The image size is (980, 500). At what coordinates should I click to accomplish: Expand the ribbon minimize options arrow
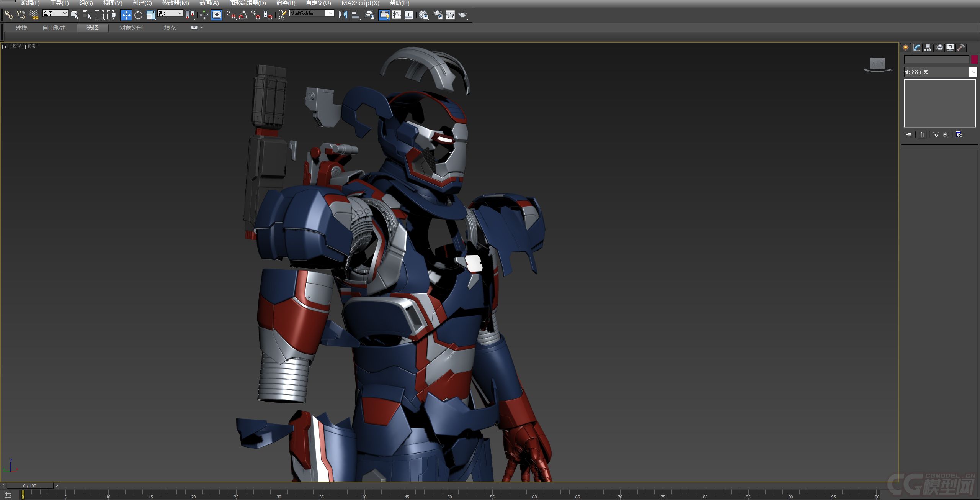(201, 28)
